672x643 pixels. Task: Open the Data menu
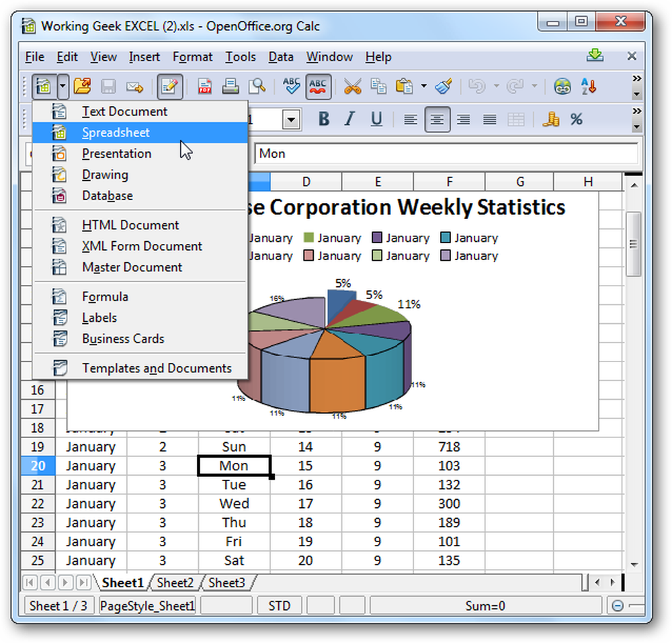click(281, 57)
